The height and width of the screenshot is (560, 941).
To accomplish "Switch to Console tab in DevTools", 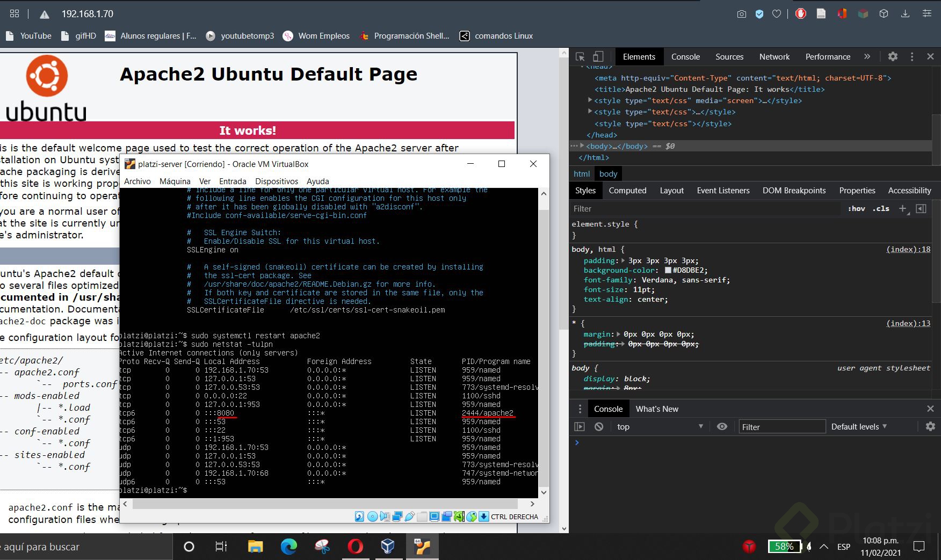I will pyautogui.click(x=685, y=56).
